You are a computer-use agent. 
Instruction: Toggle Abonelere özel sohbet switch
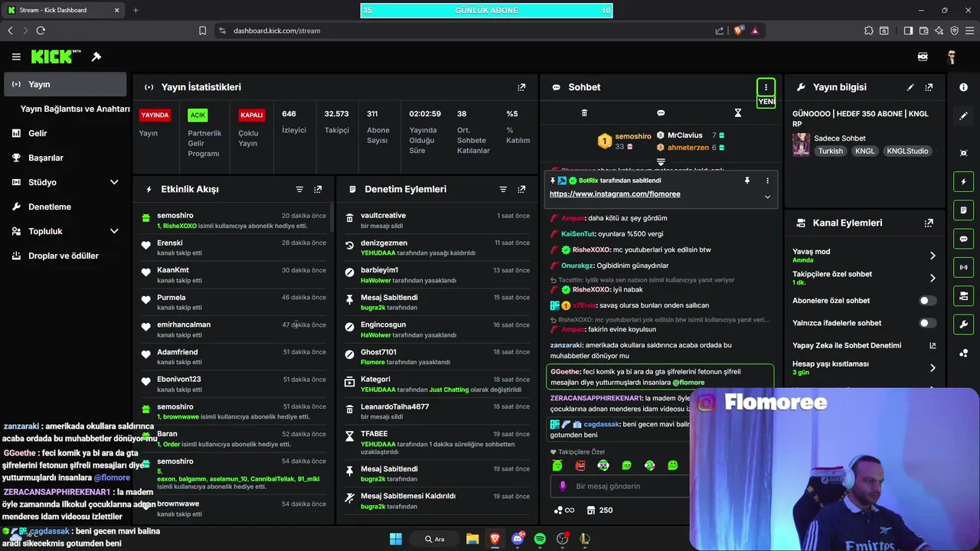pyautogui.click(x=927, y=301)
